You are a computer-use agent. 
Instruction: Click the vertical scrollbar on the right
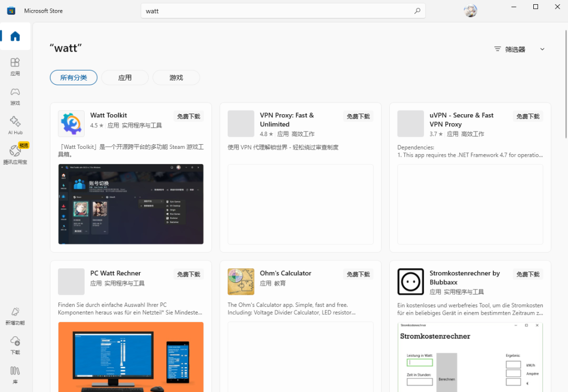[x=566, y=84]
